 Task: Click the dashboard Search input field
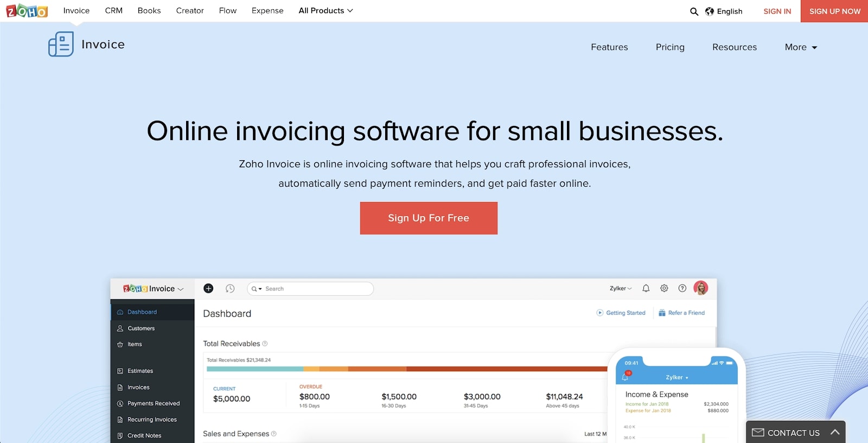310,289
